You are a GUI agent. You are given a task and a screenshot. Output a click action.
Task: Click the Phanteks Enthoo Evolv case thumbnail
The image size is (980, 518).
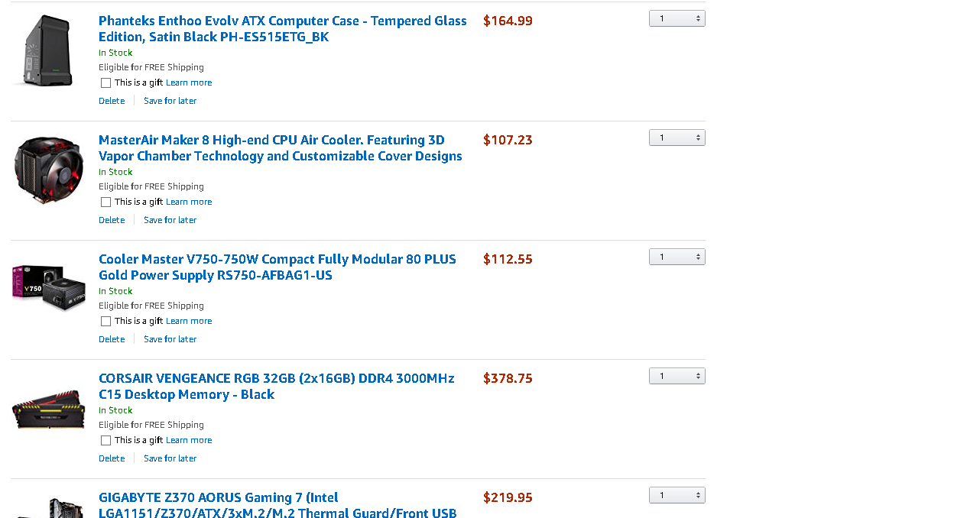coord(47,50)
